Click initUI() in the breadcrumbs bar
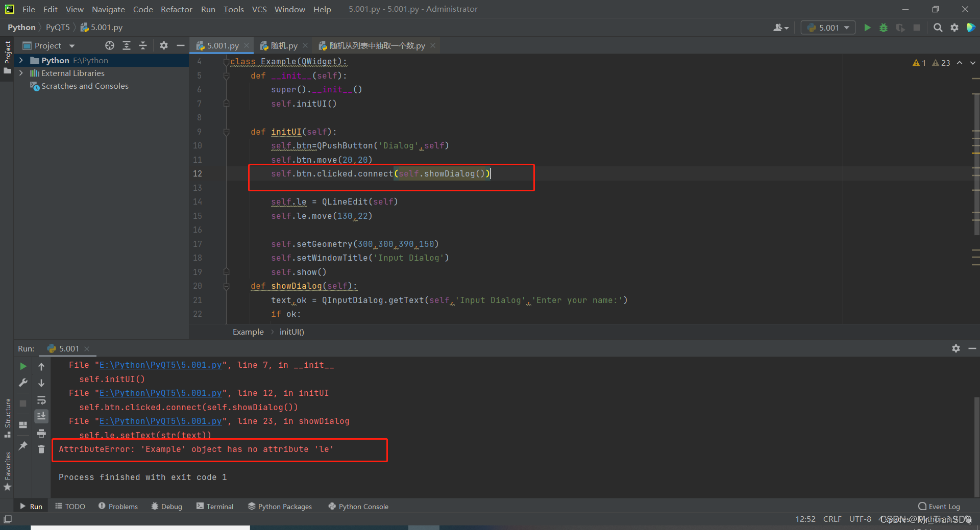 [x=291, y=332]
